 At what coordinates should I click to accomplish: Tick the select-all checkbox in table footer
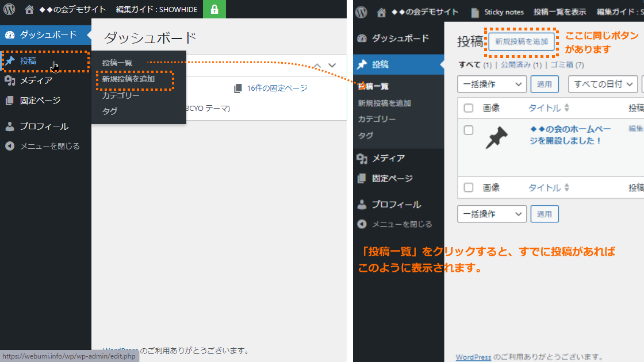(469, 188)
